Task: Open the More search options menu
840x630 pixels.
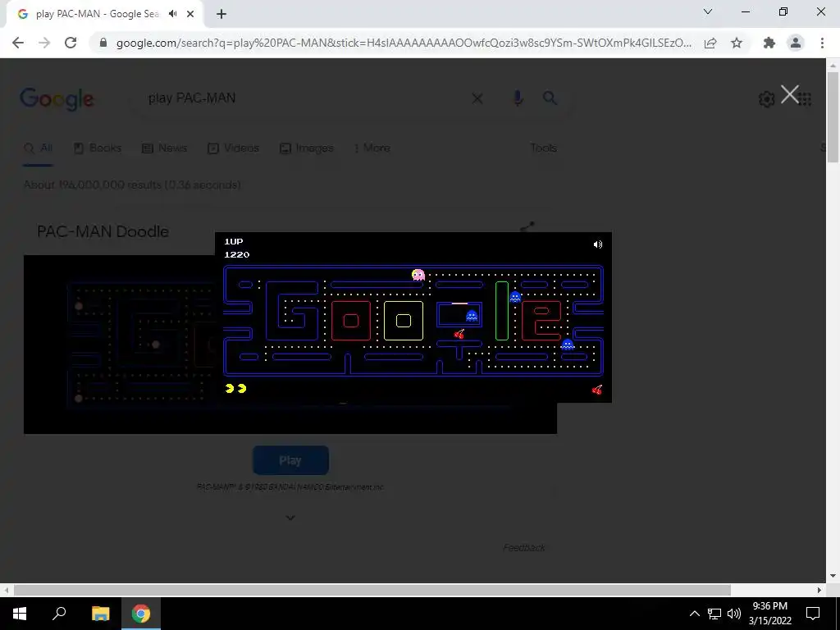Action: click(372, 148)
